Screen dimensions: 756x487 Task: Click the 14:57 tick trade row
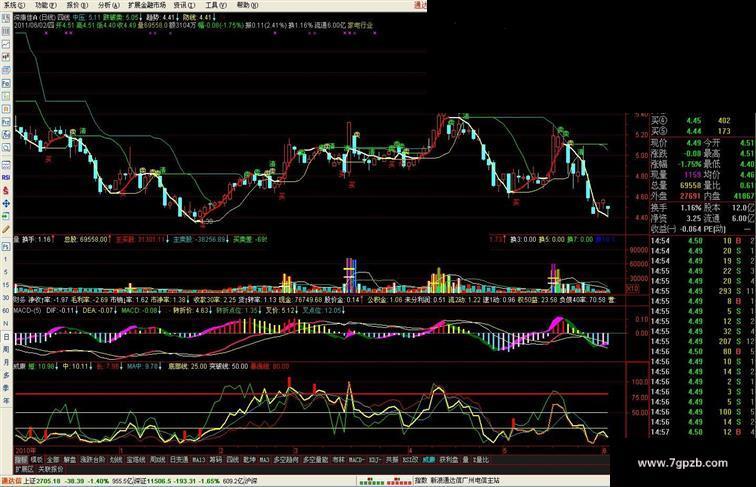(703, 433)
